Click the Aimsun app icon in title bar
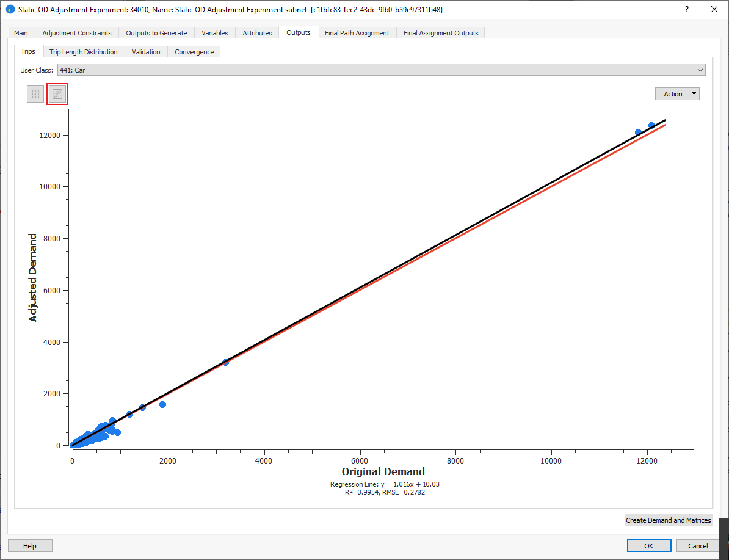Screen dimensions: 729x560 point(10,10)
